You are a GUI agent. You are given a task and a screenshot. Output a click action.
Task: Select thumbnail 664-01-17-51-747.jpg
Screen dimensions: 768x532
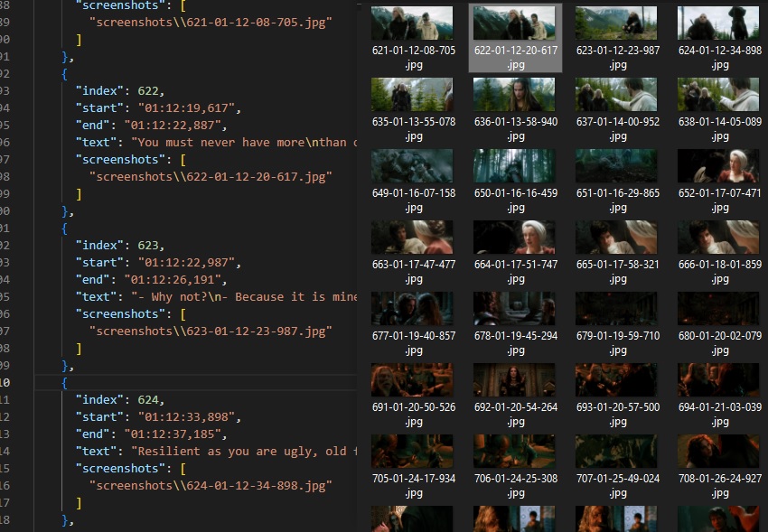point(514,238)
